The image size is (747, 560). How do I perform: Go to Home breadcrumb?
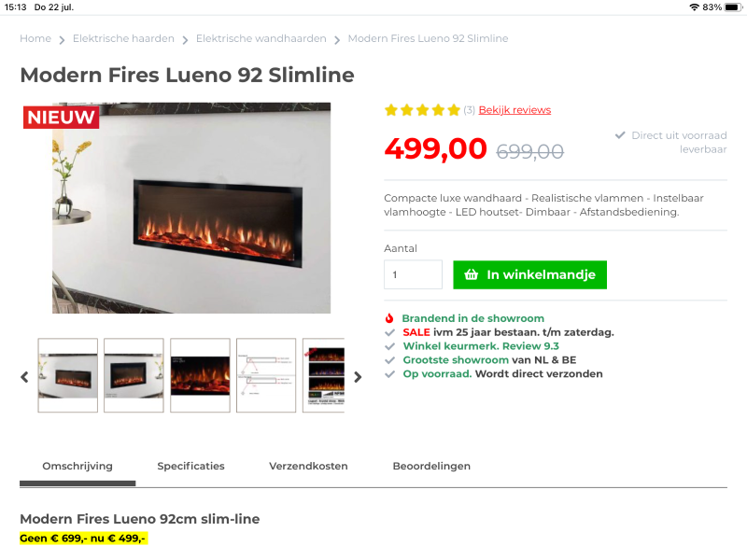(35, 38)
